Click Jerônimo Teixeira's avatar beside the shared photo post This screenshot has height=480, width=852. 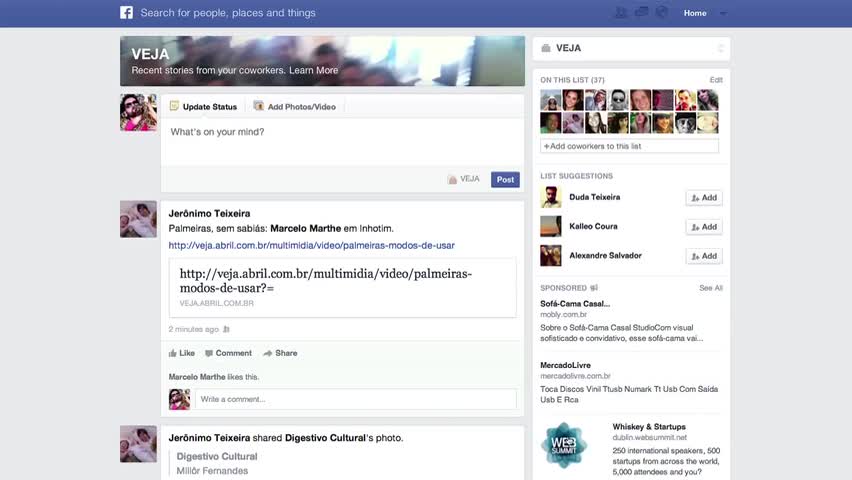tap(139, 444)
